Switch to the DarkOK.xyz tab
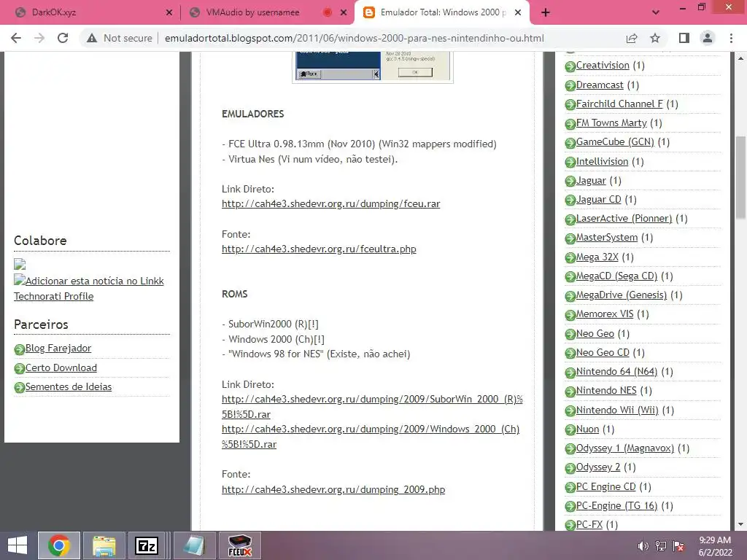The height and width of the screenshot is (560, 747). point(90,12)
